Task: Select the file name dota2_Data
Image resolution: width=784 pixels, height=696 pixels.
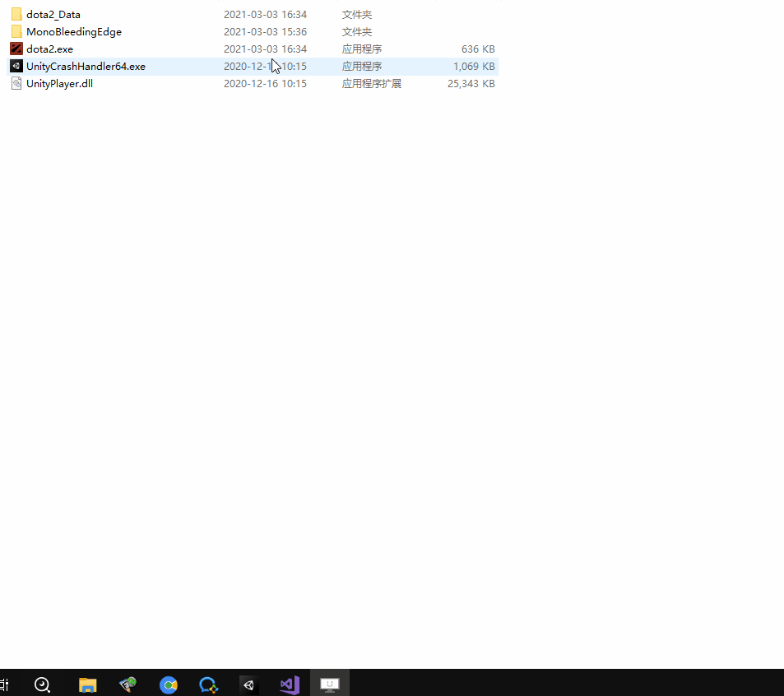Action: click(x=53, y=15)
